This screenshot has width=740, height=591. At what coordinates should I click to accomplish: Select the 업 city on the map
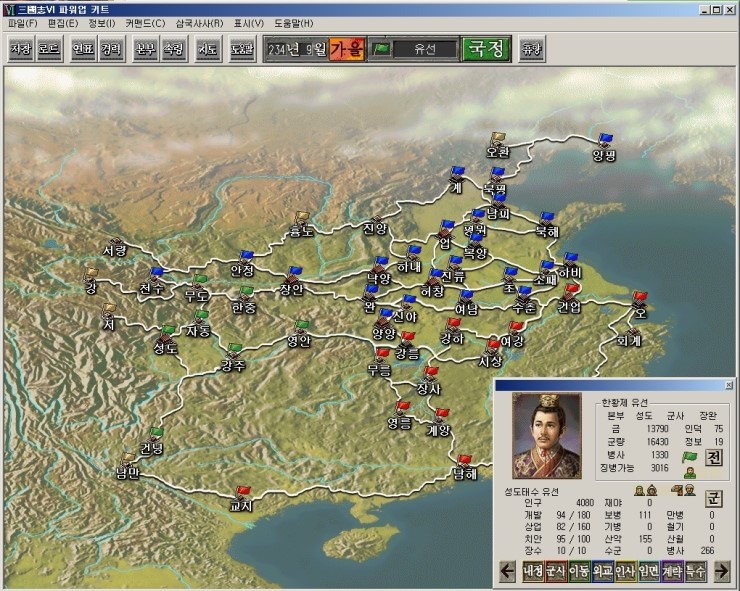click(445, 235)
